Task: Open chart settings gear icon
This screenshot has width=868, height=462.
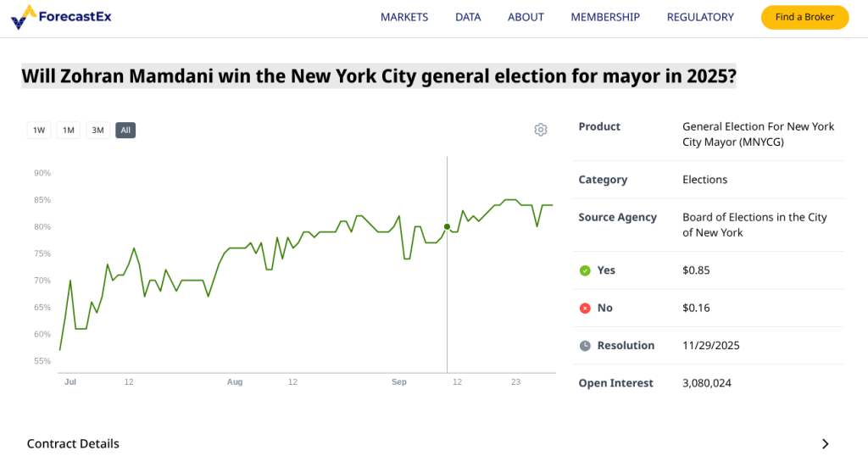Action: (x=541, y=130)
